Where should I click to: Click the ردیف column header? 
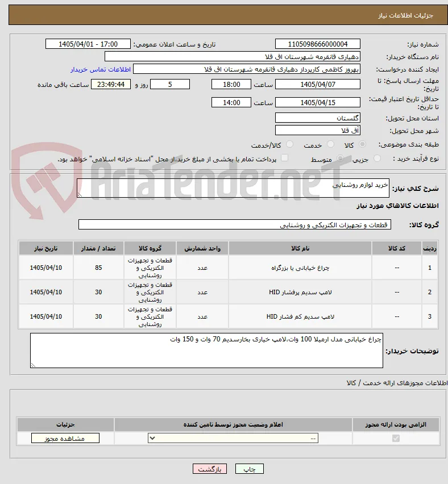[x=430, y=248]
